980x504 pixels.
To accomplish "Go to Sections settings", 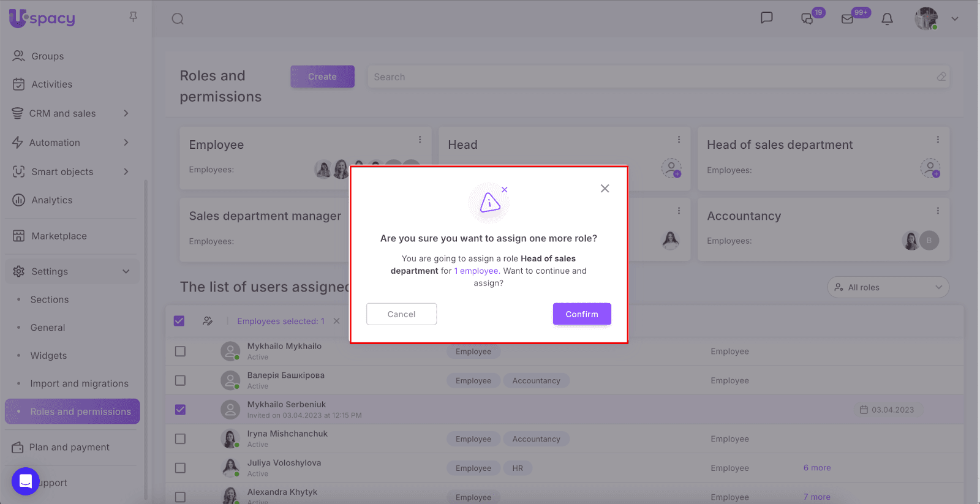I will click(50, 299).
